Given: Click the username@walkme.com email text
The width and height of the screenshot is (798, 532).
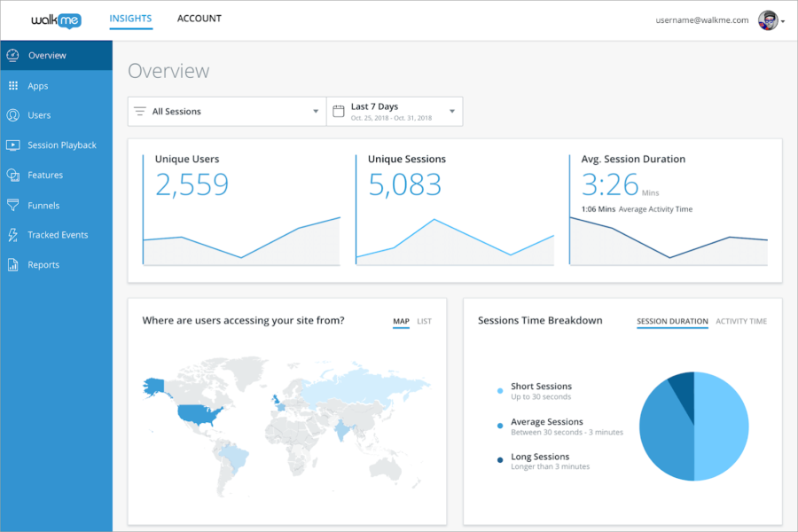Looking at the screenshot, I should coord(703,20).
